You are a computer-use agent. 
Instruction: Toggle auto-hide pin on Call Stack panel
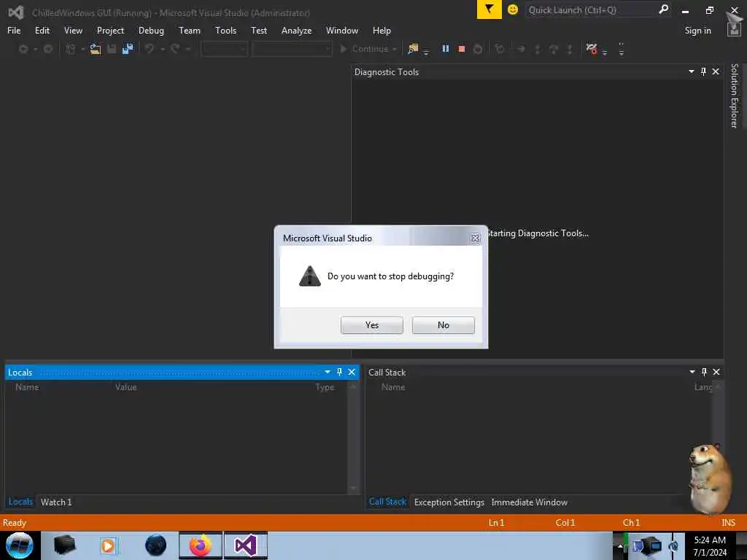coord(704,372)
